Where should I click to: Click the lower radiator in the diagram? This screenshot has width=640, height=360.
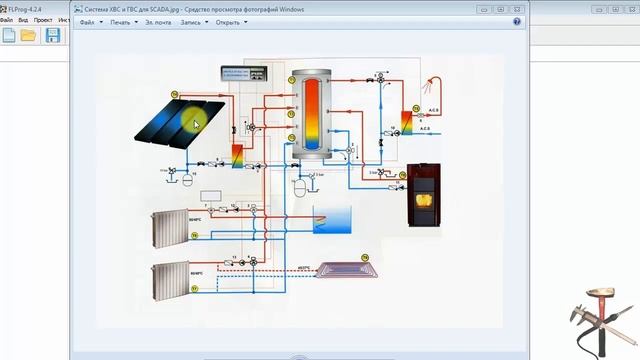tap(171, 281)
